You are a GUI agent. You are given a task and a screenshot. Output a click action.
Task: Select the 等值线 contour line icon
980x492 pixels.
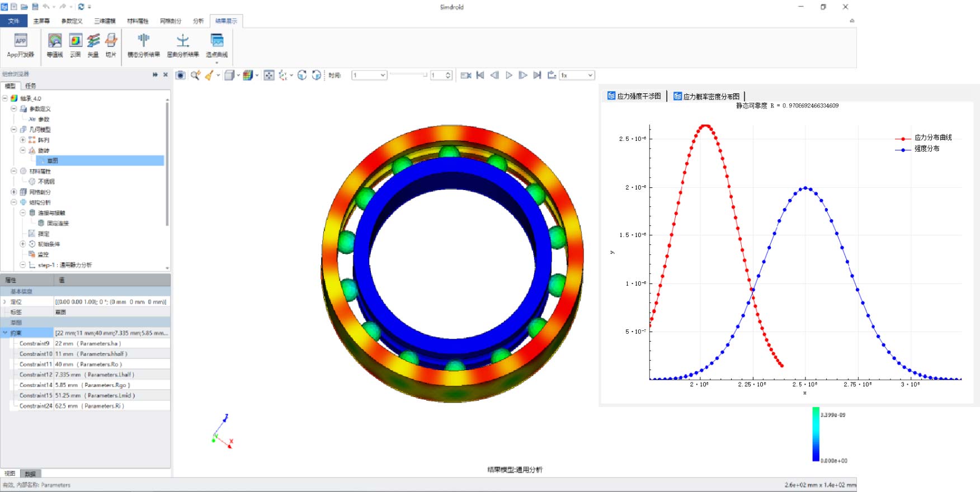point(55,45)
